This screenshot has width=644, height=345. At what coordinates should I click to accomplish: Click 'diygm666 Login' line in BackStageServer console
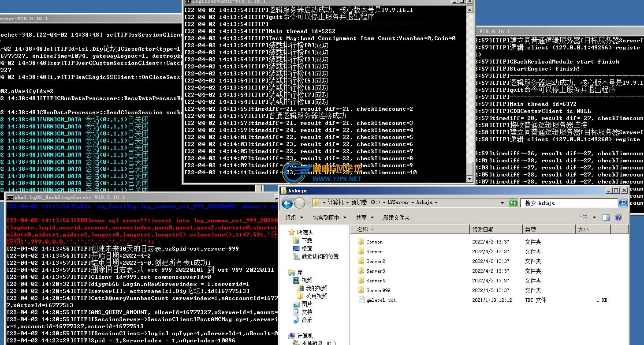128,284
